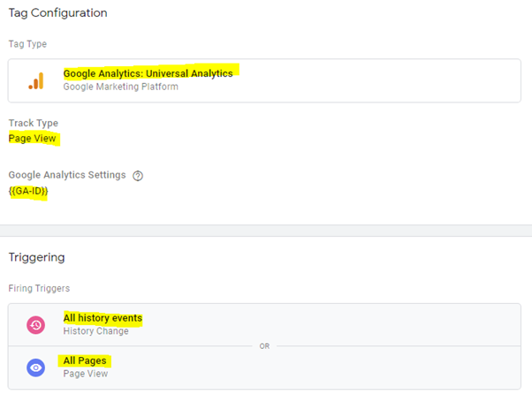Click the Triggering section heading
The image size is (532, 402).
coord(36,257)
